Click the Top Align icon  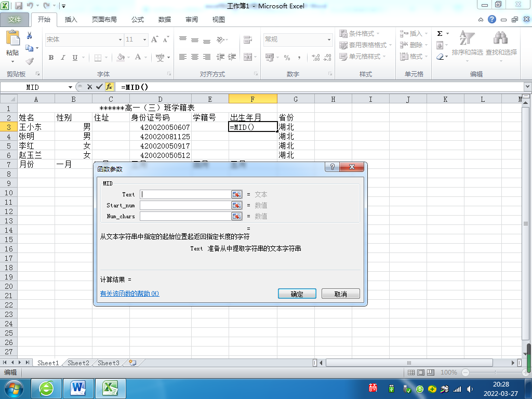(182, 39)
